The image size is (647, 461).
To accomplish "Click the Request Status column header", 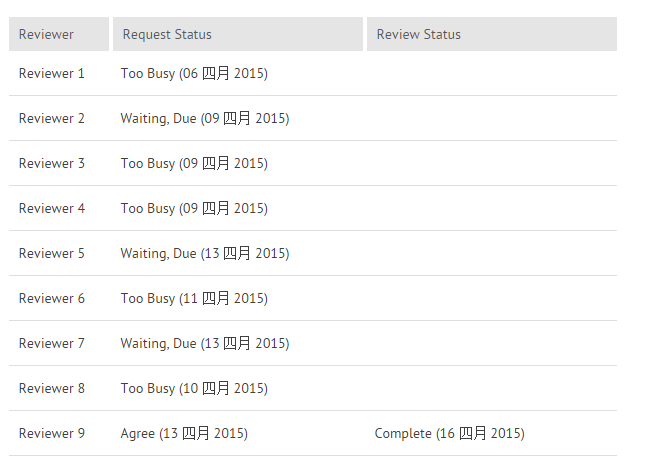I will click(x=167, y=34).
